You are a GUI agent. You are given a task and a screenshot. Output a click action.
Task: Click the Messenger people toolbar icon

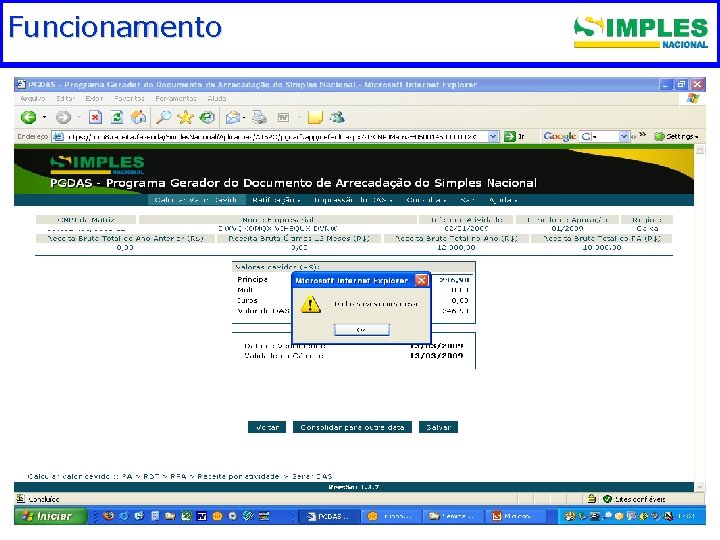338,118
